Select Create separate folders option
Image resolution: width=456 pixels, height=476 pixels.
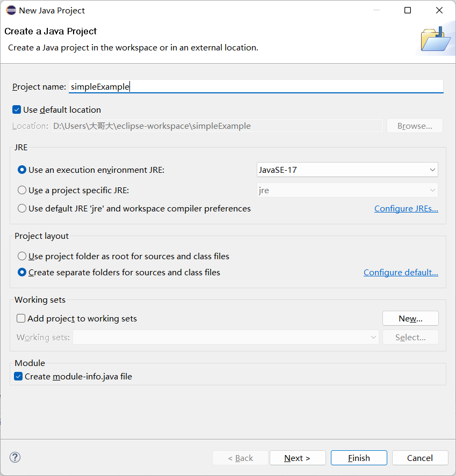click(22, 273)
